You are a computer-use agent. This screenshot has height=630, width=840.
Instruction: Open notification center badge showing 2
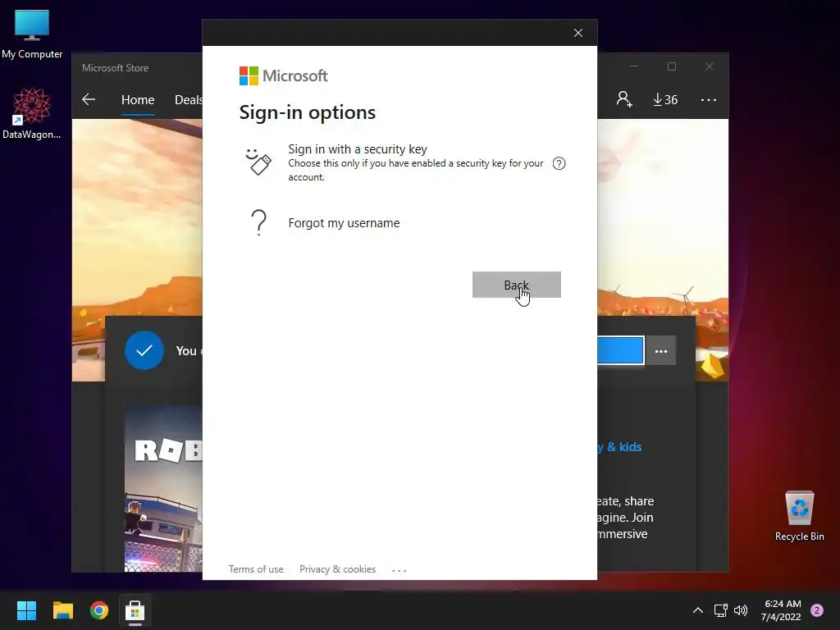coord(817,610)
